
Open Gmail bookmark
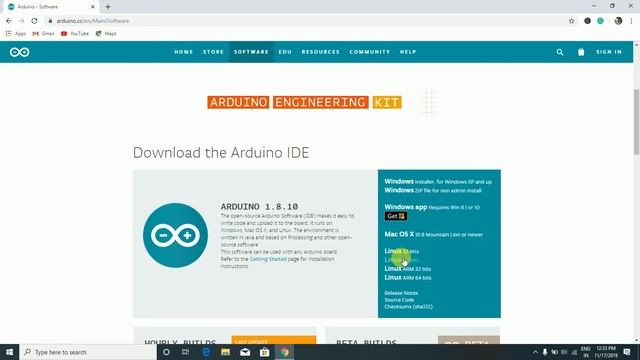tap(43, 33)
